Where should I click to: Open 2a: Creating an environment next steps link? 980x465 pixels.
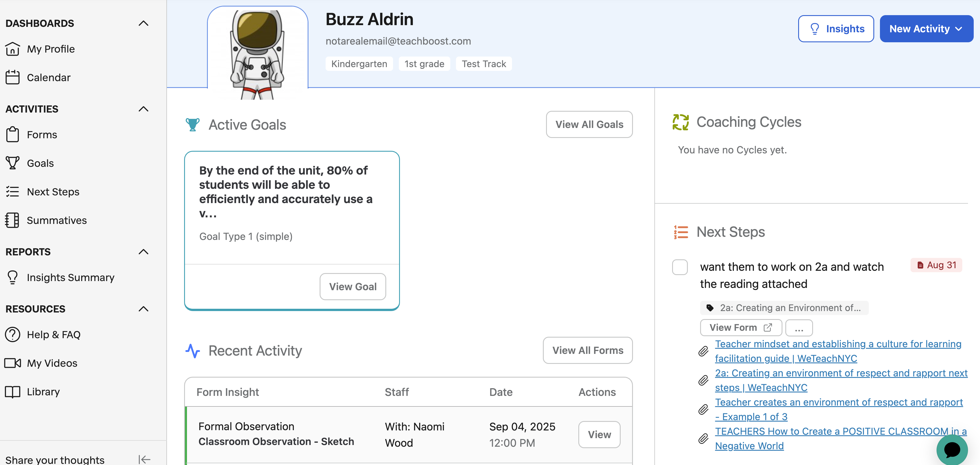pyautogui.click(x=841, y=380)
